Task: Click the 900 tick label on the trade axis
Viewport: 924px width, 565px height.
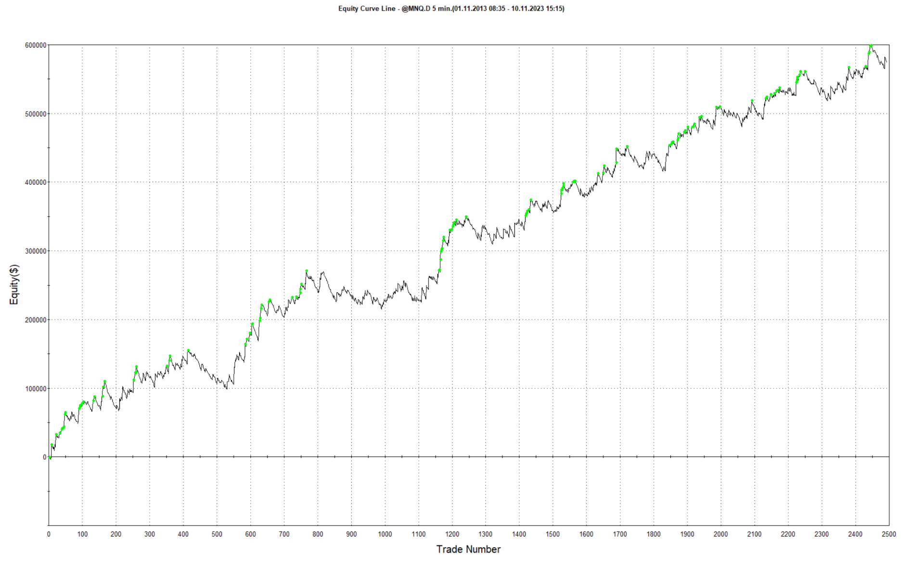Action: point(351,534)
